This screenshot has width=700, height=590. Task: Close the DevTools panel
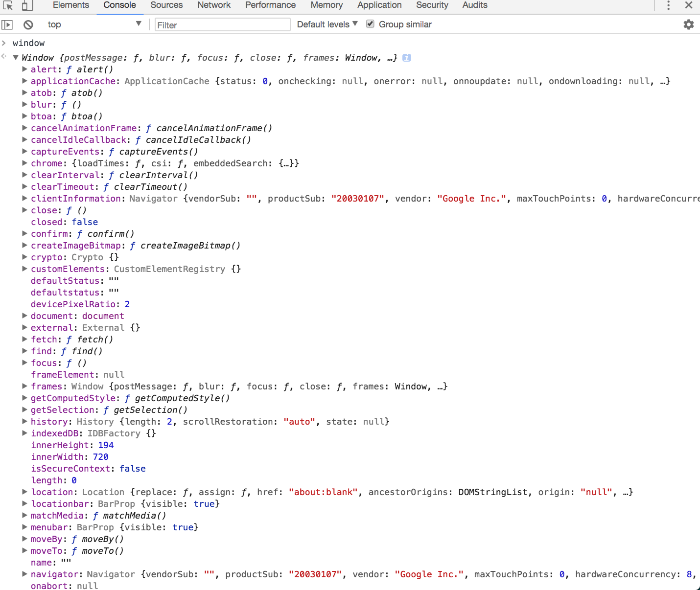click(x=689, y=5)
